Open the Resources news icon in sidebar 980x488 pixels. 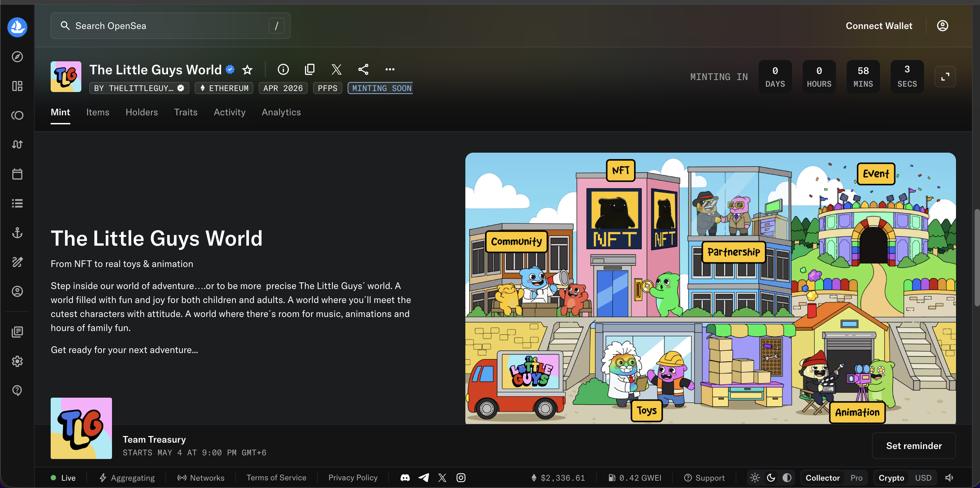pos(17,332)
